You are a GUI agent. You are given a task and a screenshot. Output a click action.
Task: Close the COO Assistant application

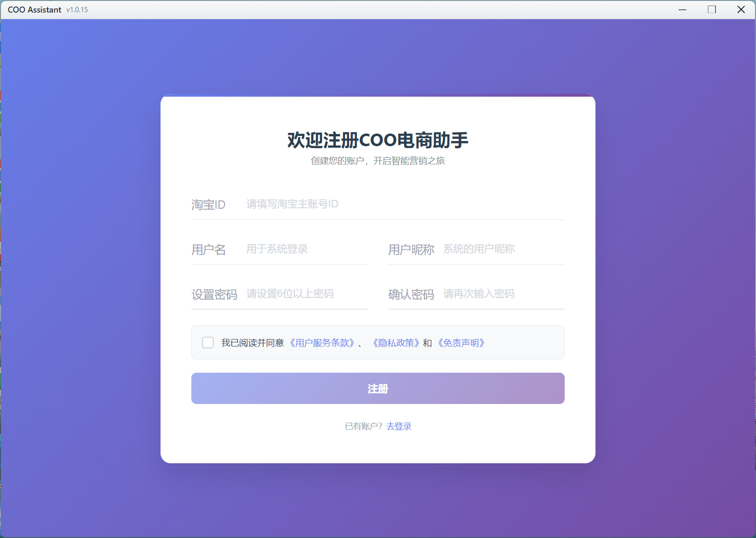point(742,9)
